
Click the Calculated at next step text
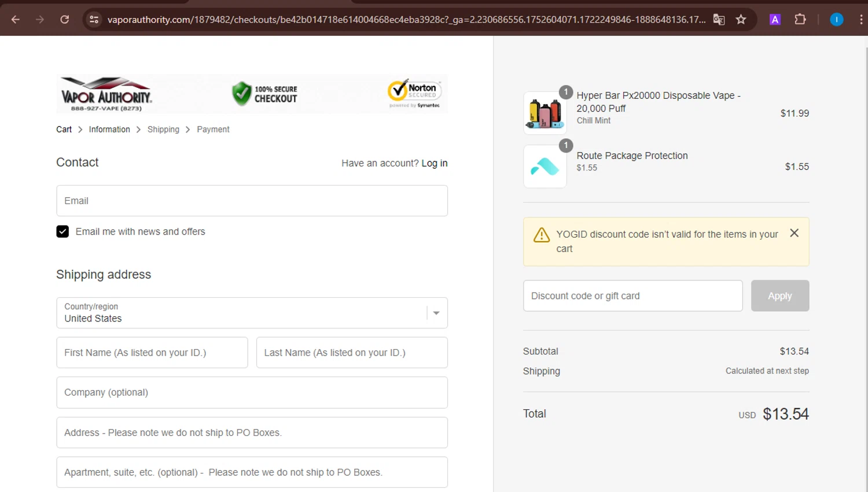(767, 371)
